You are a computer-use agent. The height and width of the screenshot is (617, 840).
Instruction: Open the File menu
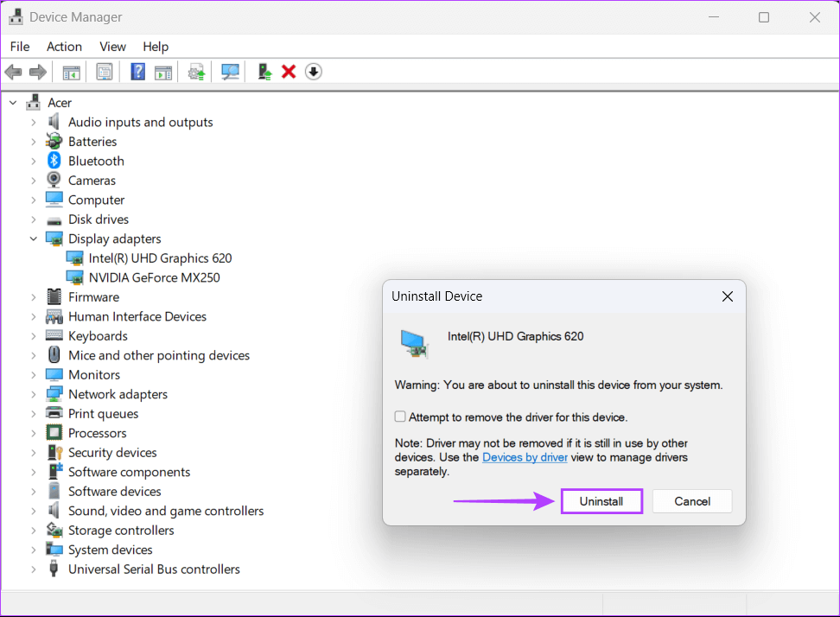click(x=20, y=47)
